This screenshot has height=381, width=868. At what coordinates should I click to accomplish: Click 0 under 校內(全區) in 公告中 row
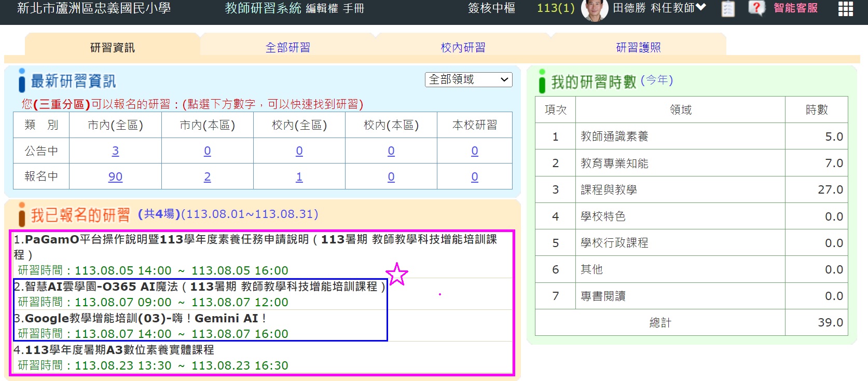[299, 151]
